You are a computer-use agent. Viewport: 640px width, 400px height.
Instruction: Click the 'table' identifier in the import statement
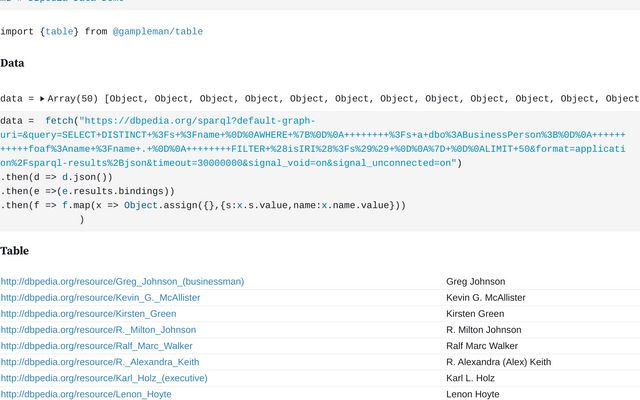(59, 31)
